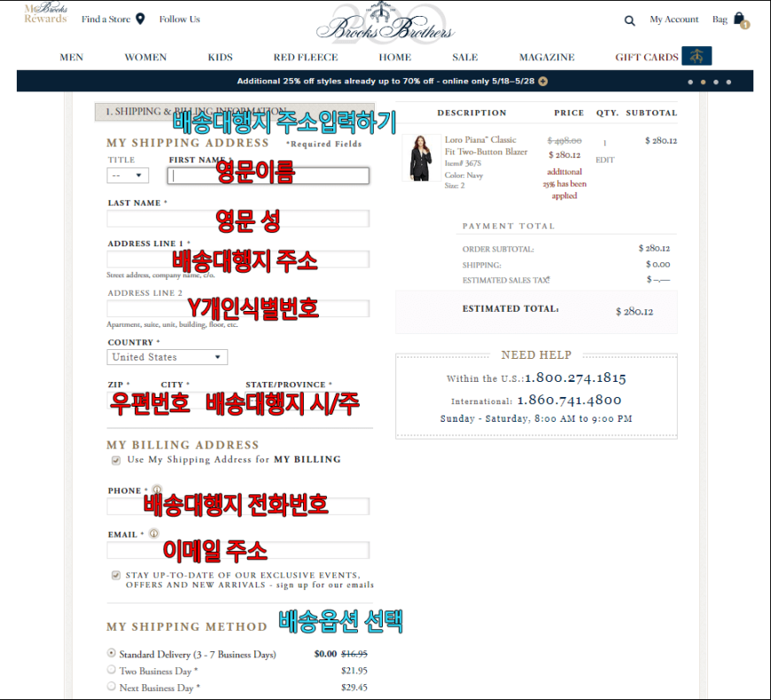Image resolution: width=771 pixels, height=700 pixels.
Task: Click the Additional 25% off promo banner text
Action: [x=385, y=82]
